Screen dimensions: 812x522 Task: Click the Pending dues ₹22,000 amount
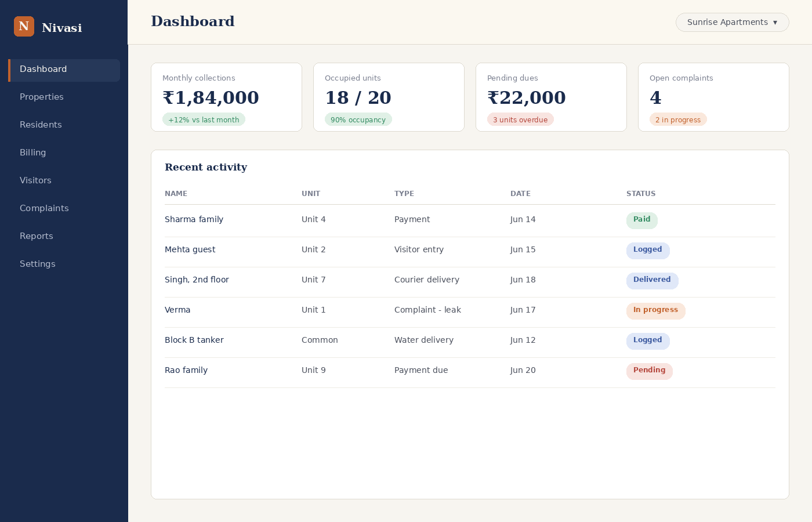tap(527, 98)
